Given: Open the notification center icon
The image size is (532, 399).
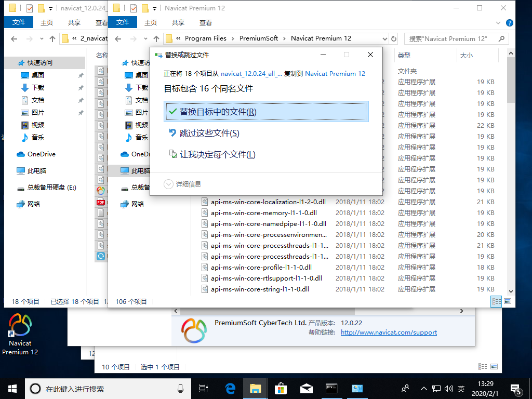Looking at the screenshot, I should click(516, 390).
